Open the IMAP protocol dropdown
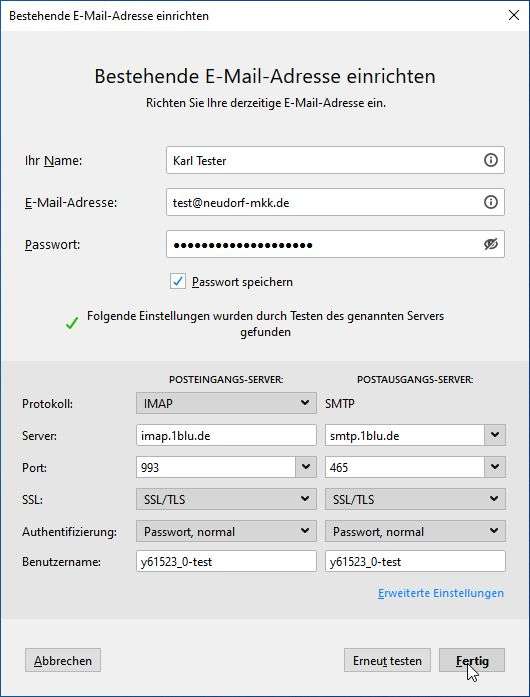The height and width of the screenshot is (697, 530). coord(226,403)
